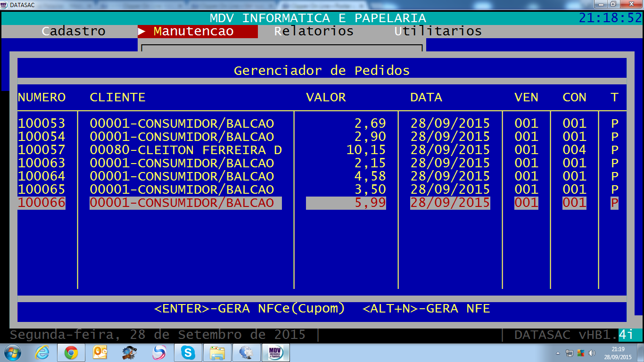644x362 pixels.
Task: Click the highlighted value 5,99
Action: coord(370,203)
